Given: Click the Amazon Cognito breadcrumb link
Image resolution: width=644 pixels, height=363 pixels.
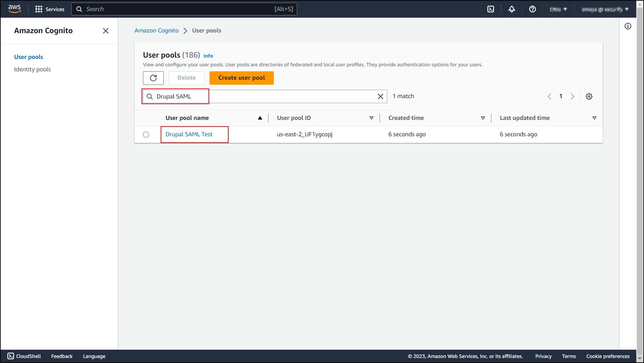Looking at the screenshot, I should 156,30.
